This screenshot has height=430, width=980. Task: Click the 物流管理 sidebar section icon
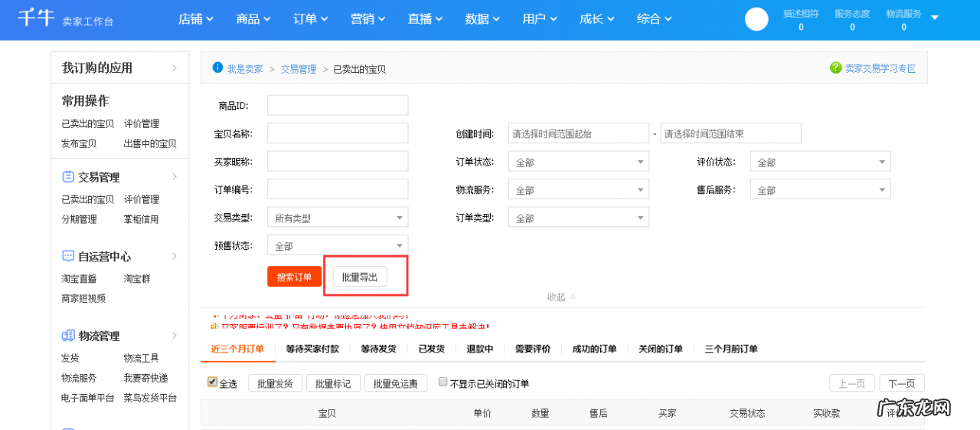68,336
